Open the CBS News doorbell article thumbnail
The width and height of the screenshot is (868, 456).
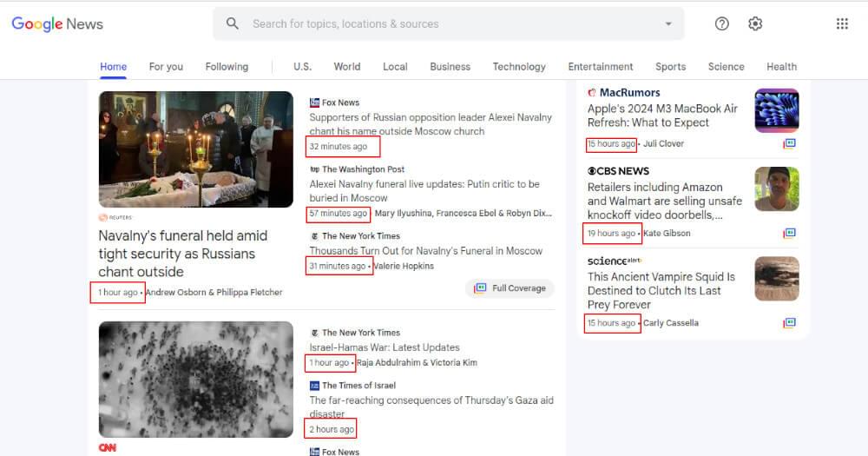pos(777,189)
